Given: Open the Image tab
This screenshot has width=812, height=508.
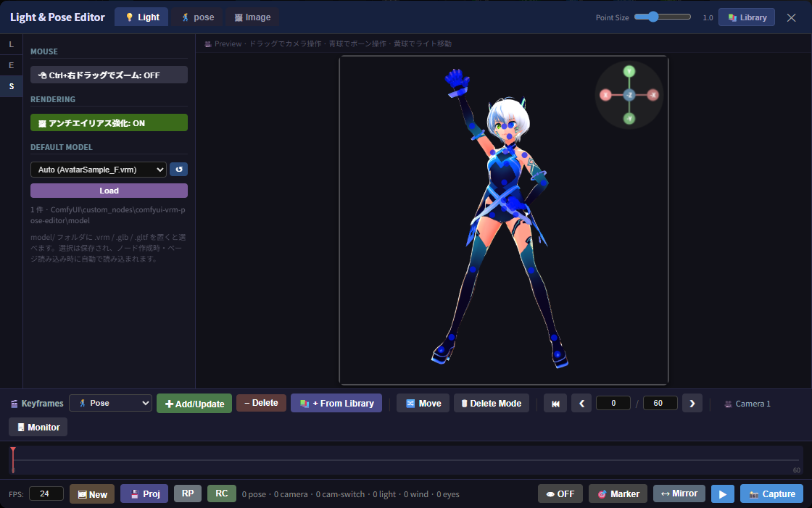Looking at the screenshot, I should point(252,17).
